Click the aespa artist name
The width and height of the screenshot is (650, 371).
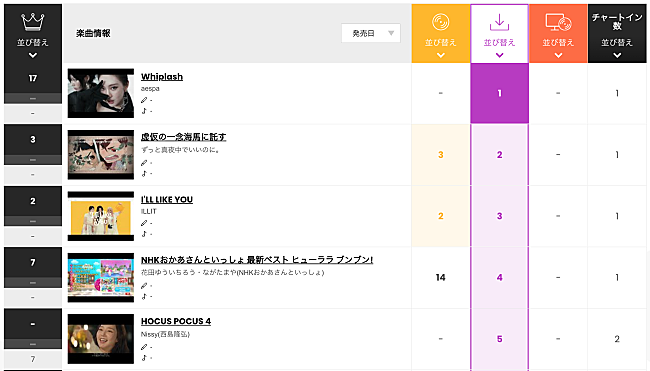coord(150,88)
